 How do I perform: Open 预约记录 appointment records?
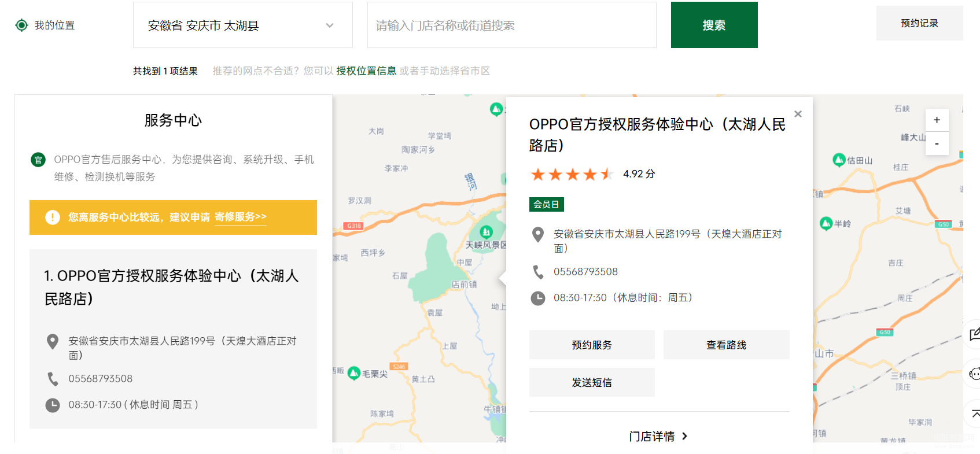click(919, 23)
